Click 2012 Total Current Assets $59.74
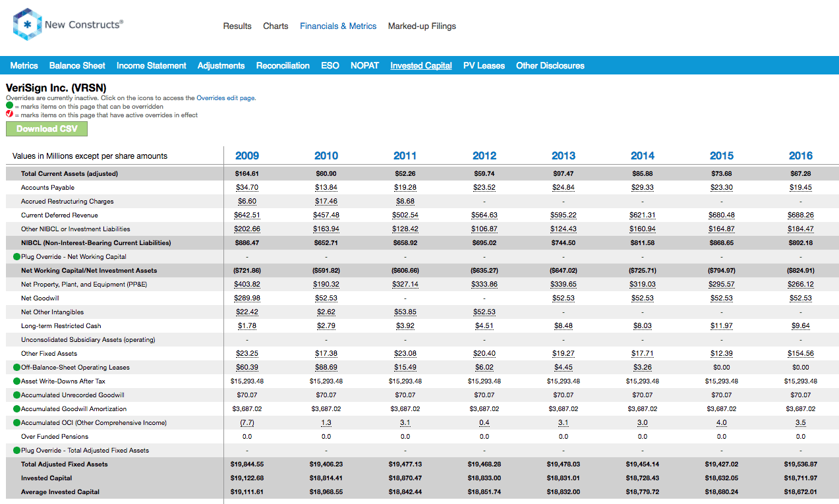 pos(484,174)
